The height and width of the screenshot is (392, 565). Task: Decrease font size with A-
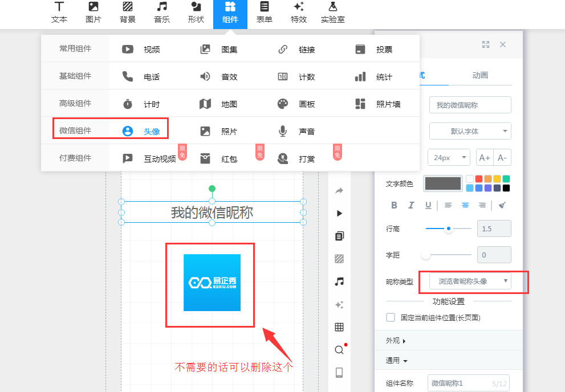pyautogui.click(x=502, y=158)
